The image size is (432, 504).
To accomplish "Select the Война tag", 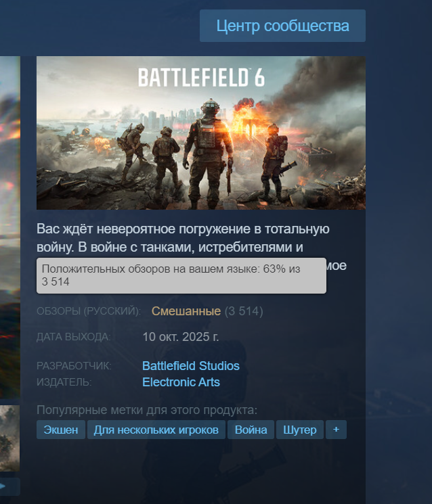I will tap(251, 430).
